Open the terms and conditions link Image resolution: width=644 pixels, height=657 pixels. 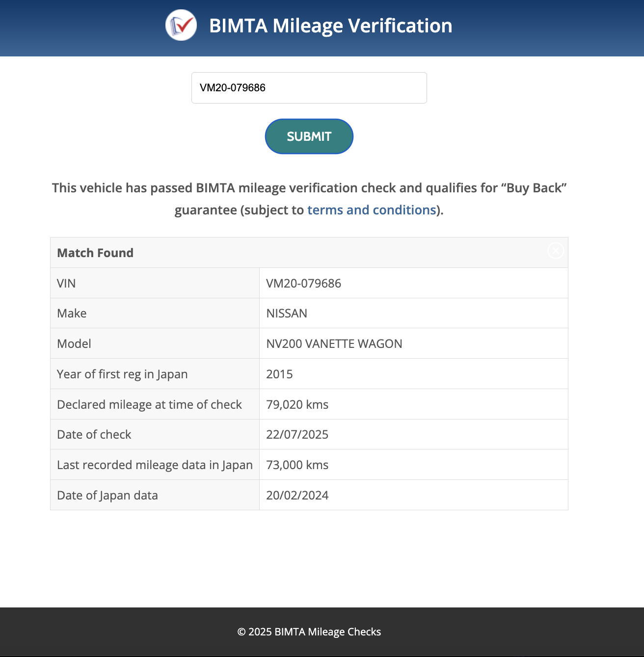(372, 210)
